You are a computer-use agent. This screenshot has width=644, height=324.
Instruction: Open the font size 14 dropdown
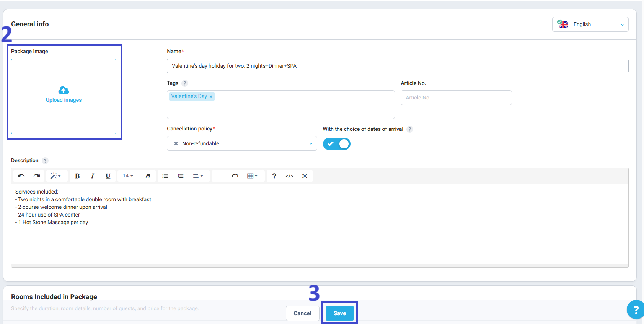(x=128, y=176)
